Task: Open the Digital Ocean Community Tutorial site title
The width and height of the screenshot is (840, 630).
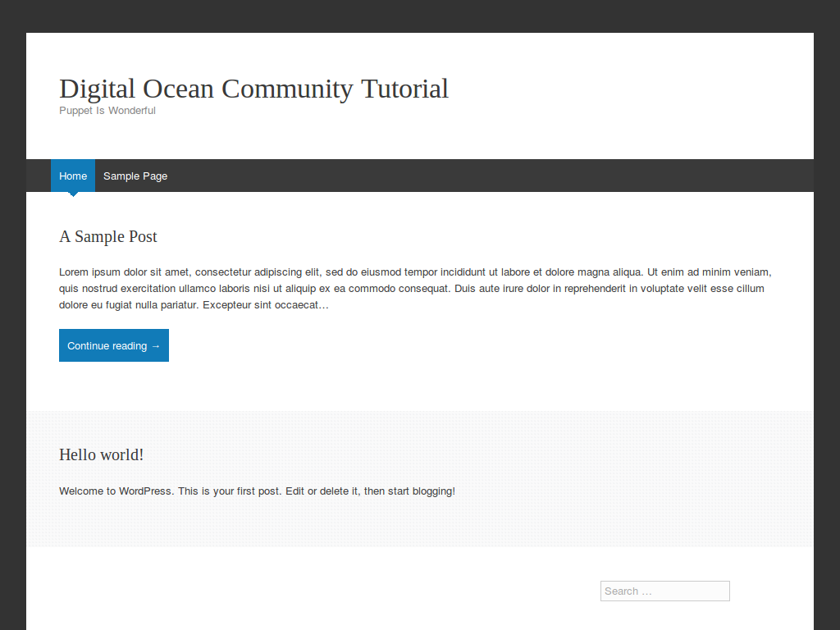Action: pyautogui.click(x=253, y=89)
